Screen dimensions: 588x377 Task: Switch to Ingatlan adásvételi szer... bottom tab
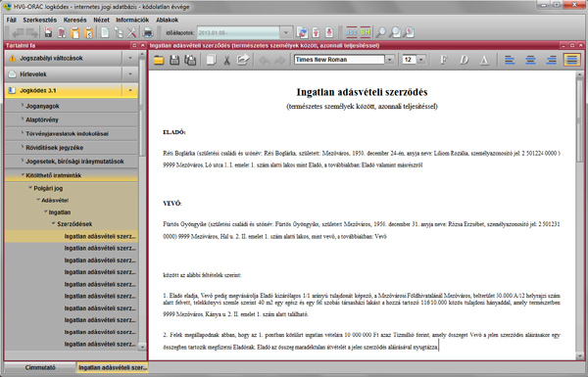point(112,367)
